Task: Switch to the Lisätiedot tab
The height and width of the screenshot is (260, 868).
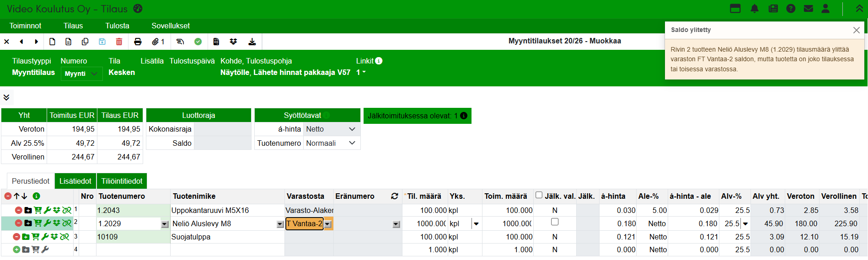Action: coord(75,181)
